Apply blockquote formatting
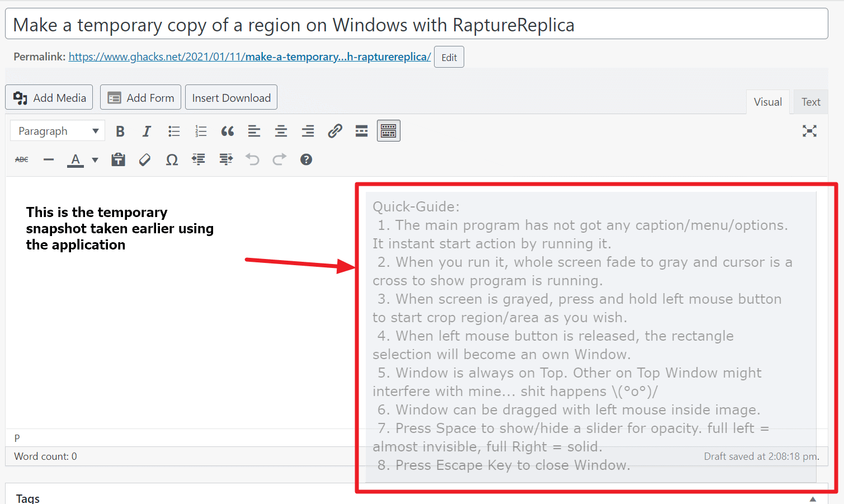 click(x=228, y=131)
